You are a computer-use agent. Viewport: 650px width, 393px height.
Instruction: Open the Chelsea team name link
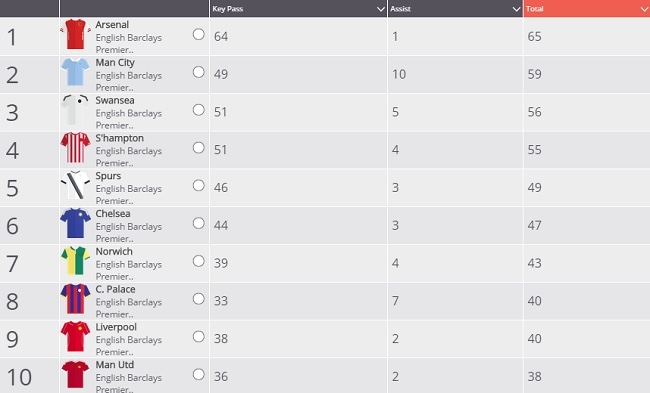(113, 213)
